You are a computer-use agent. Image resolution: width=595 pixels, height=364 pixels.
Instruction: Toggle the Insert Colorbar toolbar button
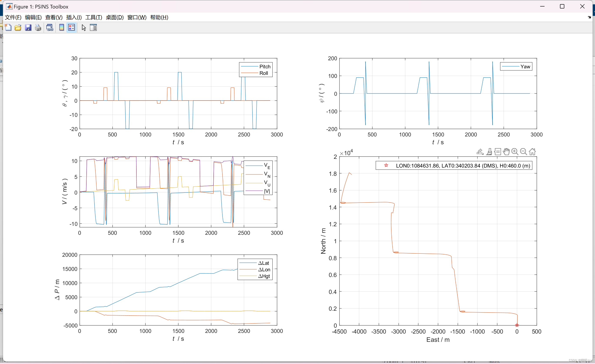click(x=62, y=28)
